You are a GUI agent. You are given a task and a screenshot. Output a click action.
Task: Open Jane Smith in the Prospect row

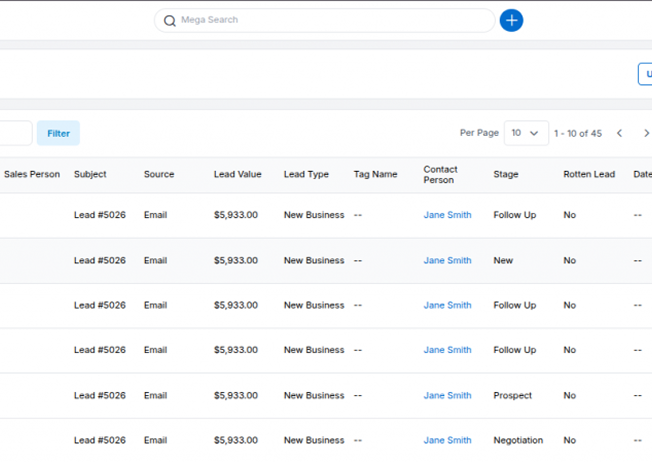(x=447, y=395)
